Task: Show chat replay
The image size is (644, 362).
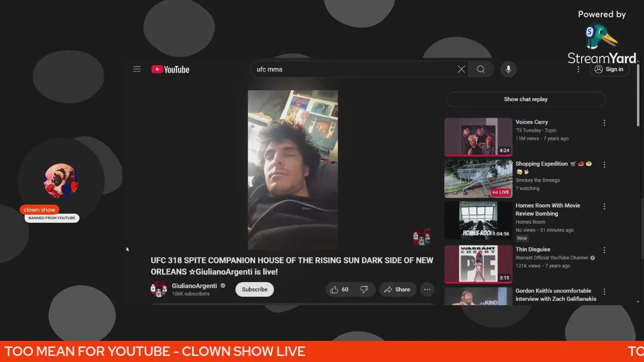Action: 525,99
